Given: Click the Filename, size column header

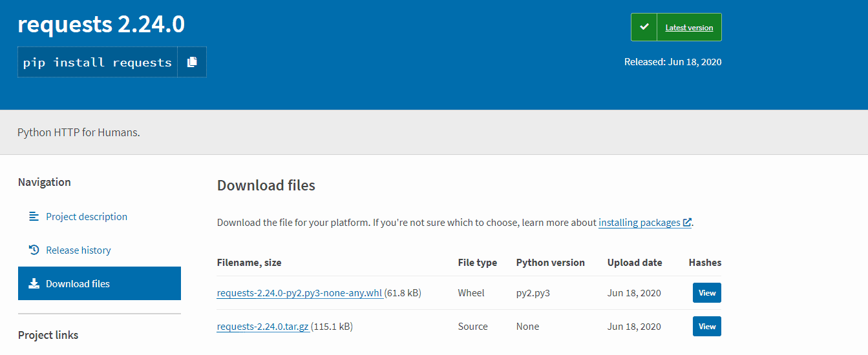Looking at the screenshot, I should (x=249, y=263).
